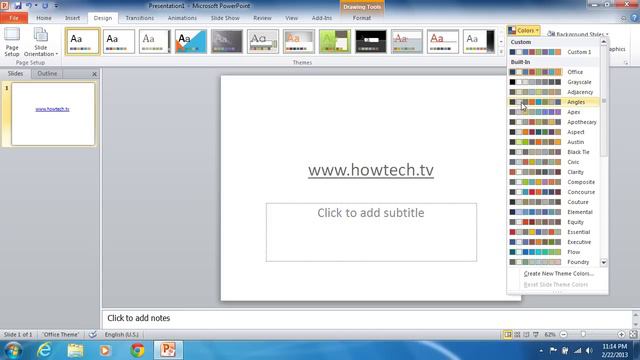Switch to the Home tab

(44, 18)
